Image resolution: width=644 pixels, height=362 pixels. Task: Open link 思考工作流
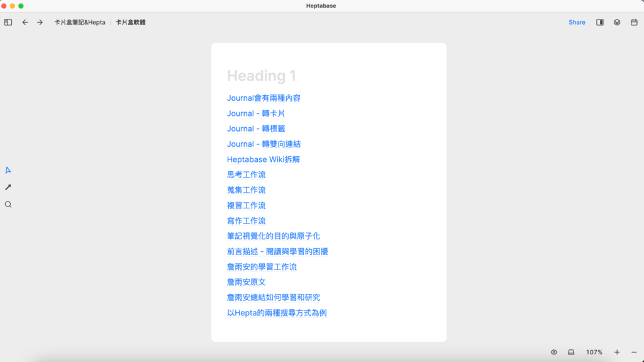click(247, 175)
